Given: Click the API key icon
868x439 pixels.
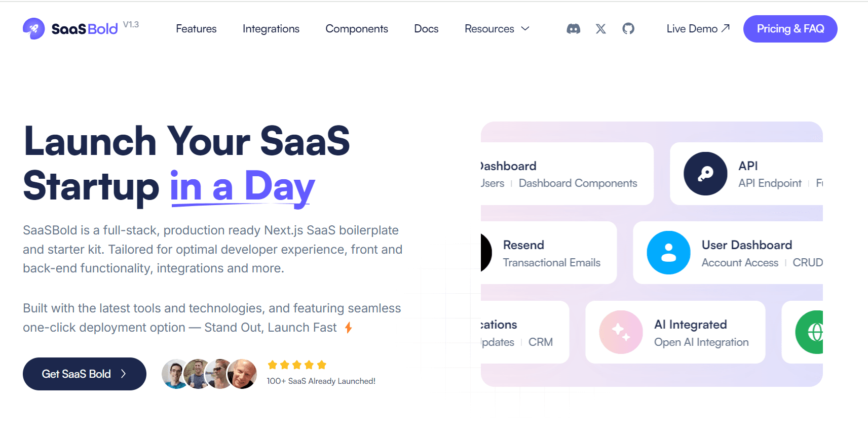Looking at the screenshot, I should (x=705, y=174).
